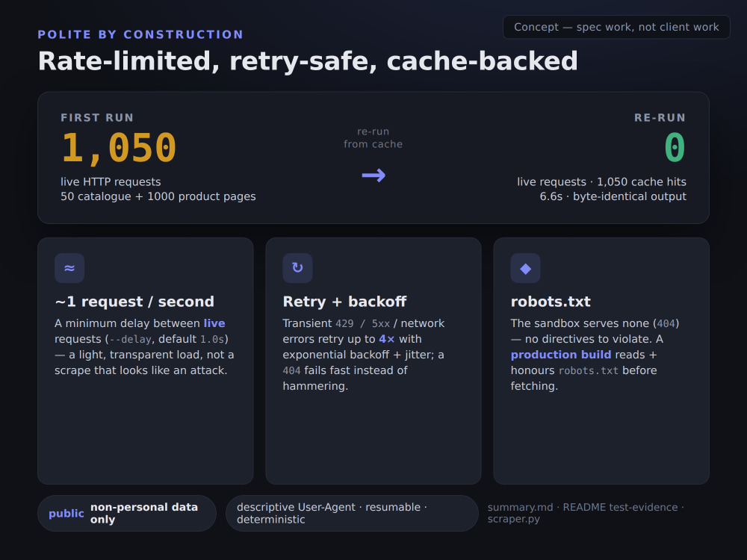
Task: Click the 'summary.md · README test-evidence' footer text
Action: [586, 514]
